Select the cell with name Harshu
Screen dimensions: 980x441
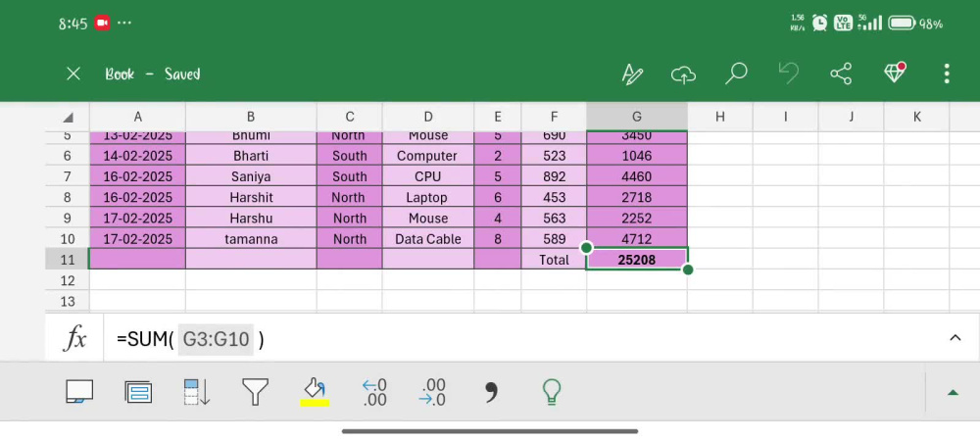251,218
